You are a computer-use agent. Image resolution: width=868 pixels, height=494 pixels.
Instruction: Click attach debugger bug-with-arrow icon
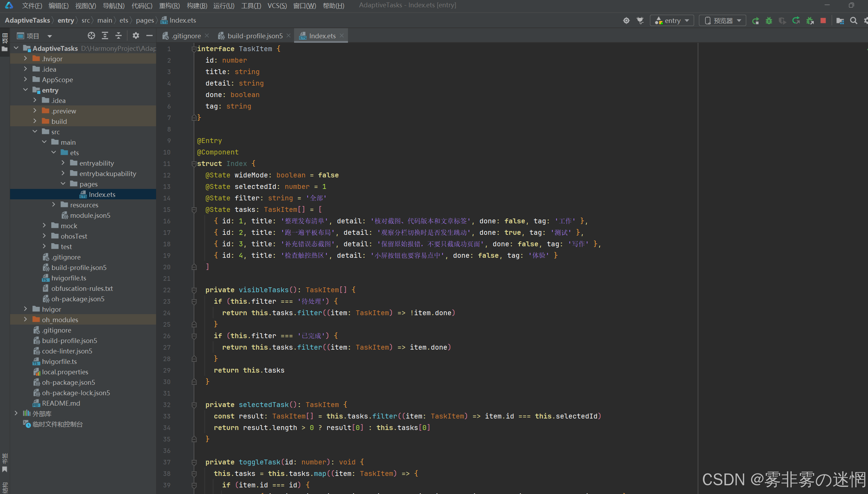[x=810, y=21]
